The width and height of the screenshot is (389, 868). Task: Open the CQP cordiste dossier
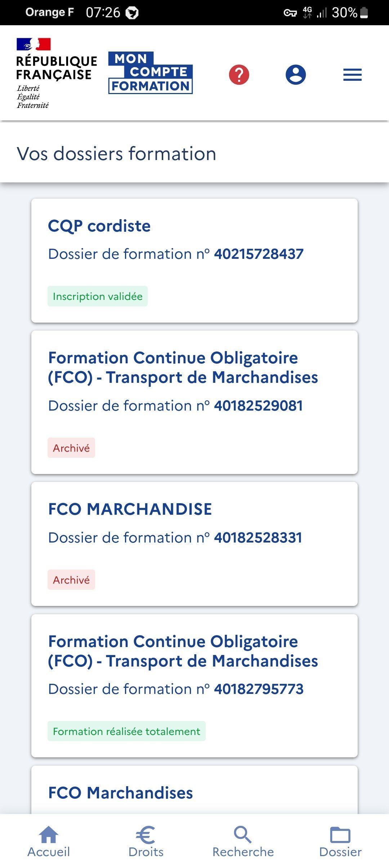tap(99, 226)
